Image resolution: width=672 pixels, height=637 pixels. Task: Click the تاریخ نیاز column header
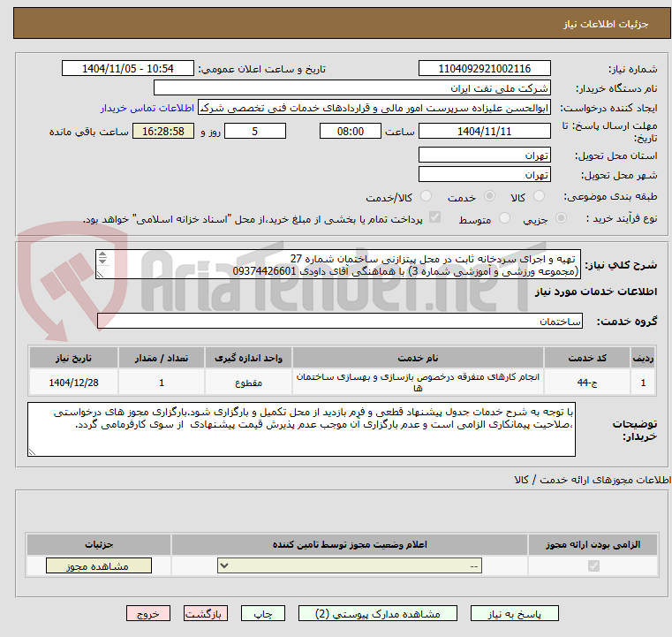(73, 358)
